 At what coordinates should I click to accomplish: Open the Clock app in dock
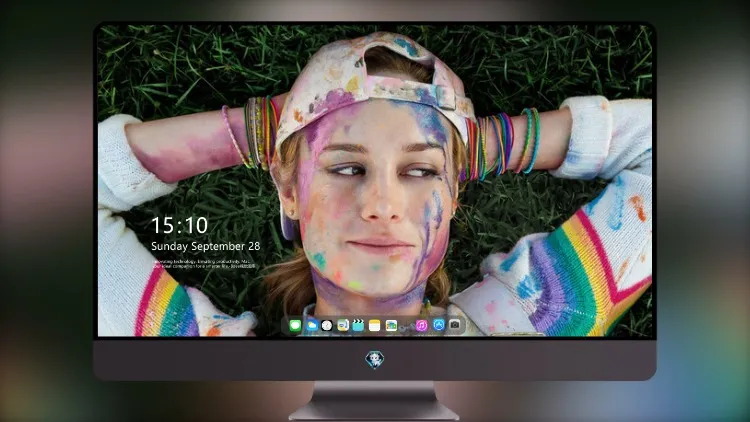[x=327, y=325]
